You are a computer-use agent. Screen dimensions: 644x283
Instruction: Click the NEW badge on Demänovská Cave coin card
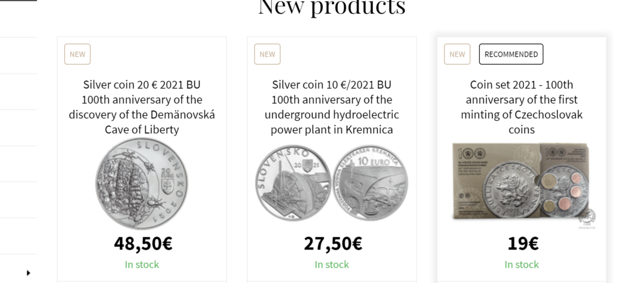click(x=77, y=54)
